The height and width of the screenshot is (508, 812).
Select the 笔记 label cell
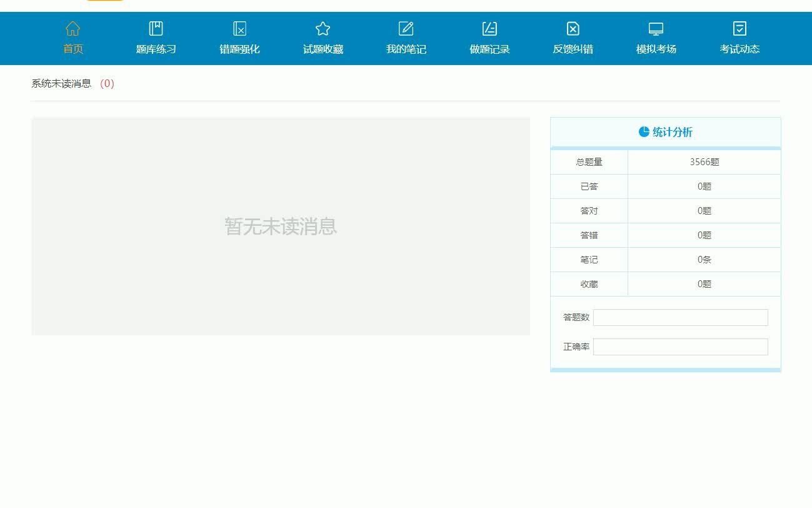click(x=589, y=260)
